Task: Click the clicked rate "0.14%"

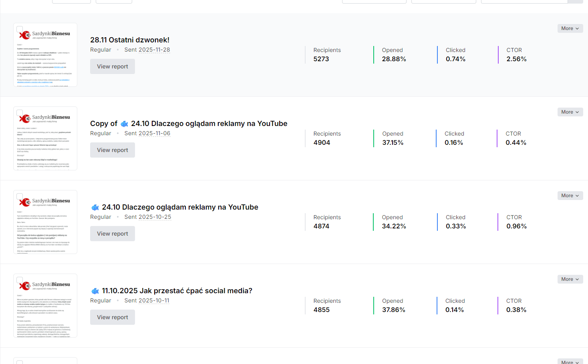Action: (x=455, y=310)
